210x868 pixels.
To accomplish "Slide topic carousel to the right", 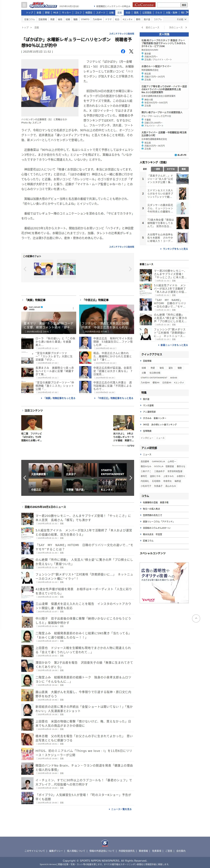I will (x=131, y=478).
